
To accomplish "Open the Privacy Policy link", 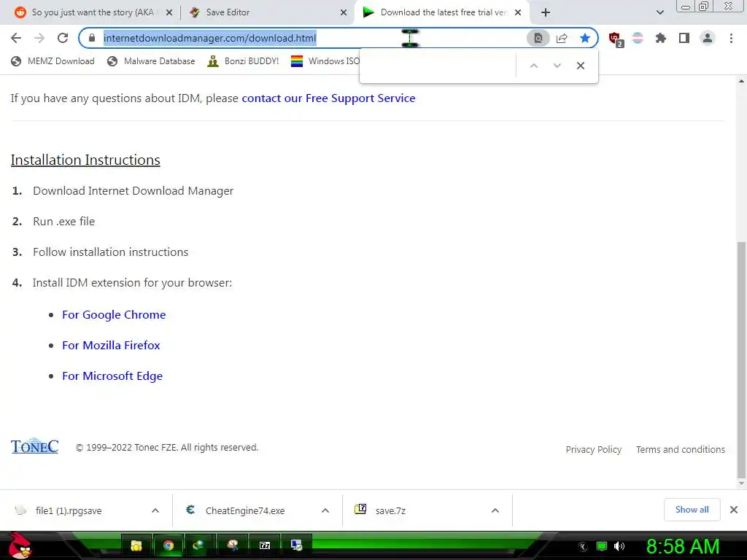I will coord(594,449).
